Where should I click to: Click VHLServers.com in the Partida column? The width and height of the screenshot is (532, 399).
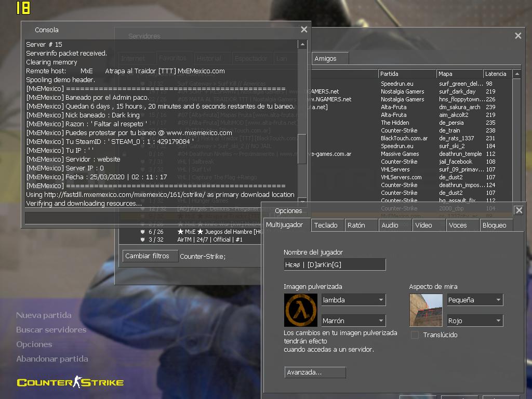401,177
